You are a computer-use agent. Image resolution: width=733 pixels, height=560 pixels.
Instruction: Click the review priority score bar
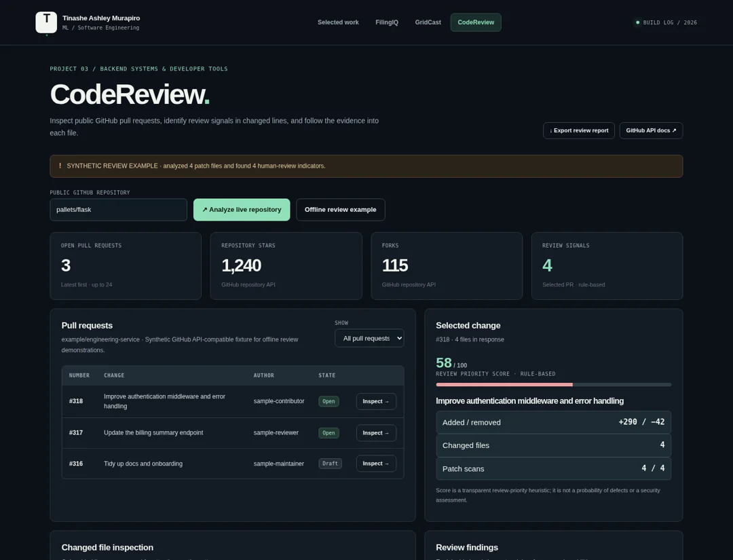coord(554,385)
